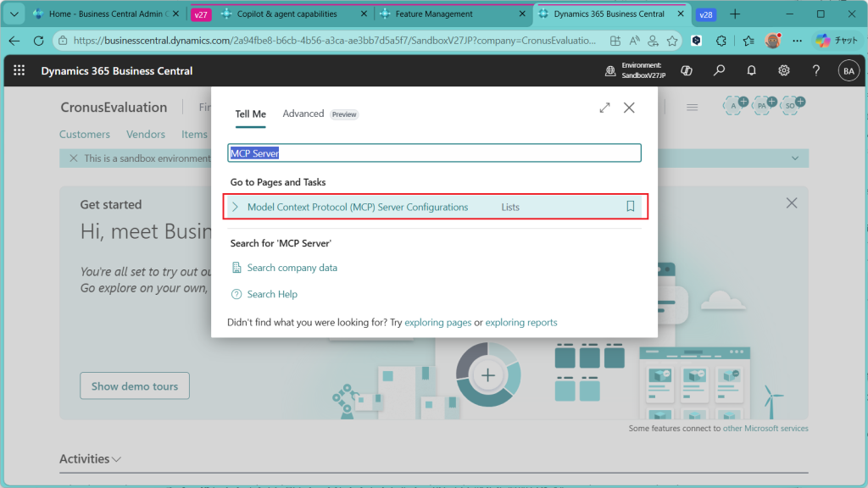Open the app launcher waffle icon
The height and width of the screenshot is (488, 868).
(x=19, y=71)
